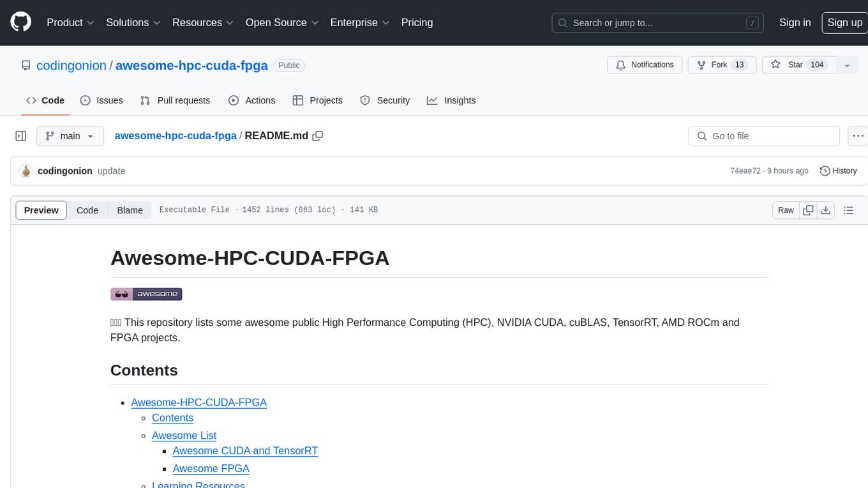The height and width of the screenshot is (488, 868).
Task: Go to the Contents anchor link
Action: coord(172,418)
